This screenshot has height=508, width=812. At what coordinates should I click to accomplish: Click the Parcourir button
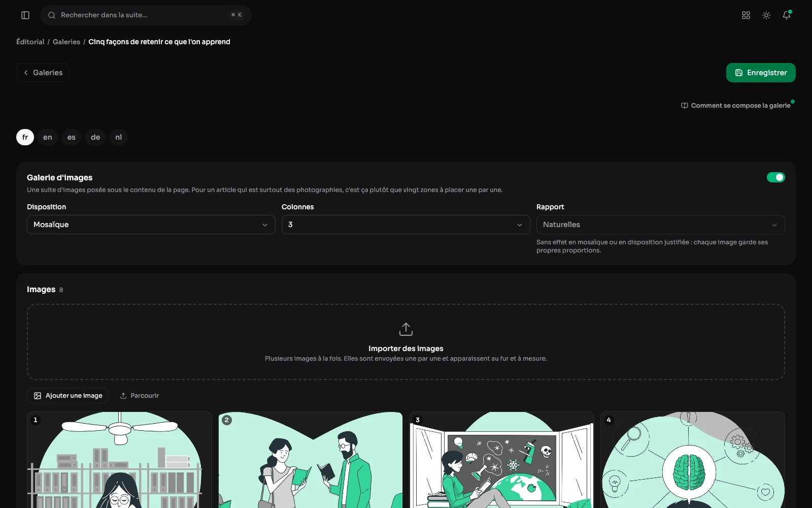tap(140, 396)
